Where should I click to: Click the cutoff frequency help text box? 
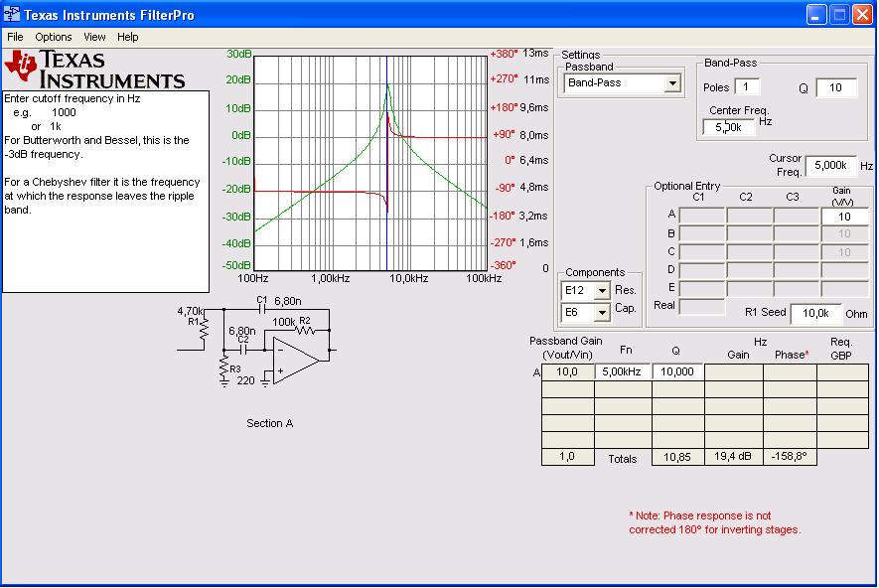pos(106,191)
